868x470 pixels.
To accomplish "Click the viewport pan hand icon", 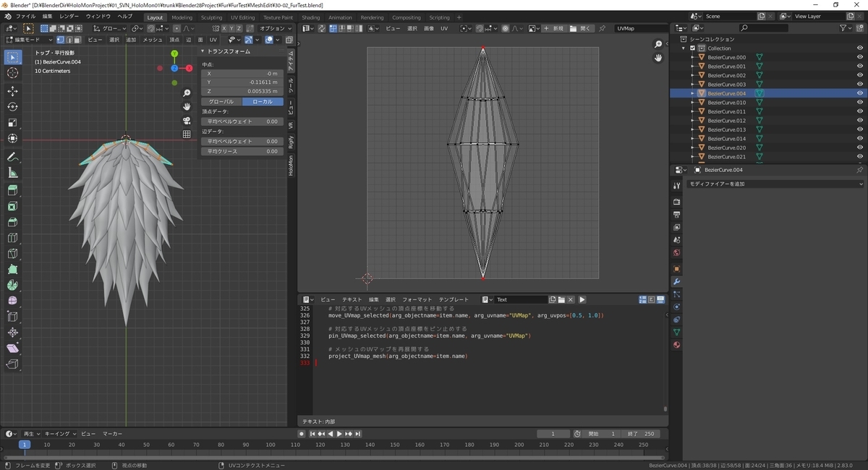I will 187,107.
